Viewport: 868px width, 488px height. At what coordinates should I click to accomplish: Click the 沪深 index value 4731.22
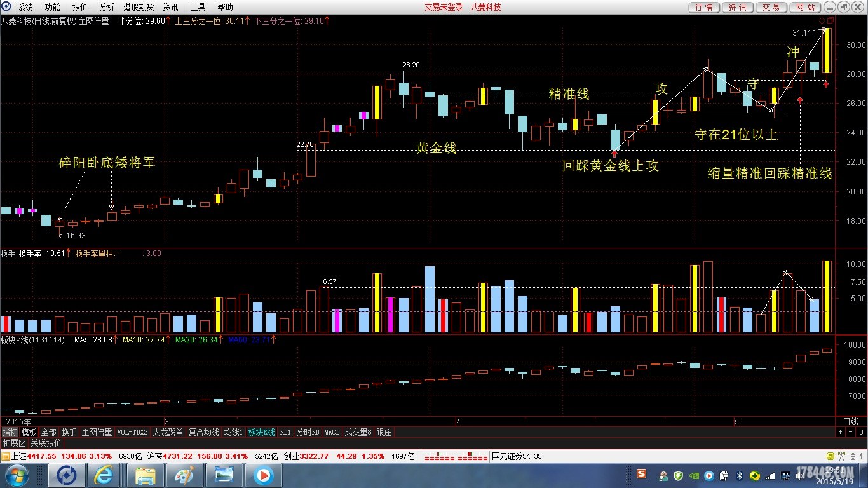coord(179,456)
